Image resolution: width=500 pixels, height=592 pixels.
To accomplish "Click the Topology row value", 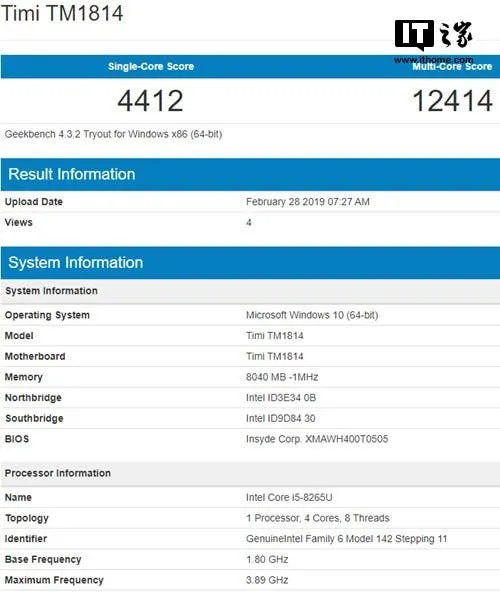I will 318,518.
